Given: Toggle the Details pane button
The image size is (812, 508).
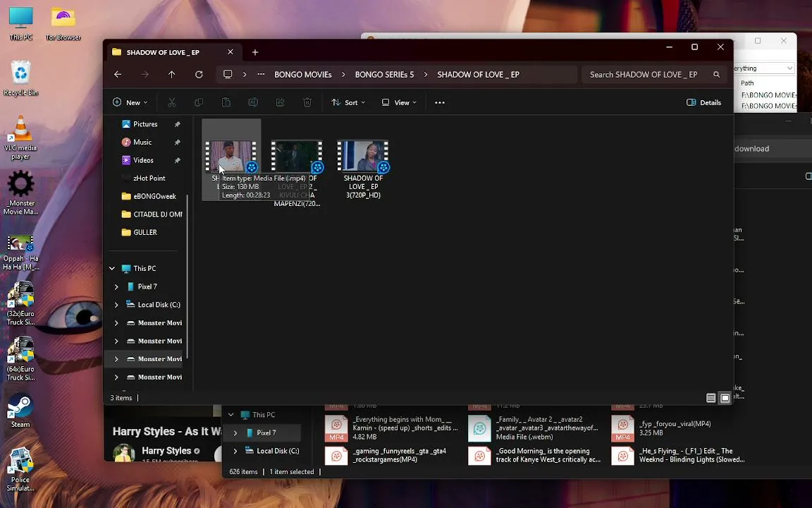Looking at the screenshot, I should [x=703, y=102].
